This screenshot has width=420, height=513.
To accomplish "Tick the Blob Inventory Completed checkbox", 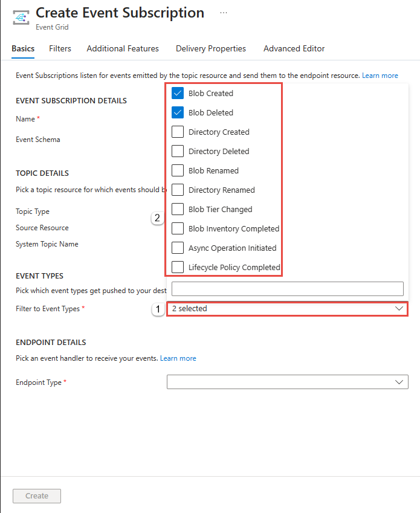I will (x=178, y=228).
